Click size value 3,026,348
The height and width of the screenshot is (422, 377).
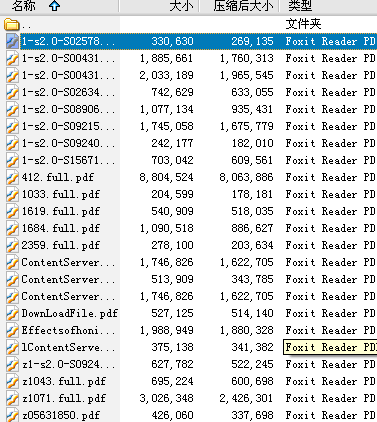click(166, 398)
